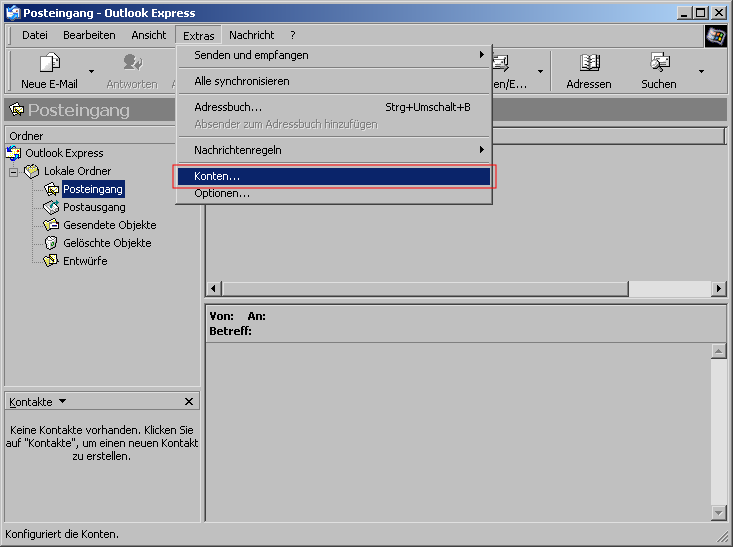Click message list scroll left arrow
This screenshot has width=733, height=547.
(x=213, y=289)
